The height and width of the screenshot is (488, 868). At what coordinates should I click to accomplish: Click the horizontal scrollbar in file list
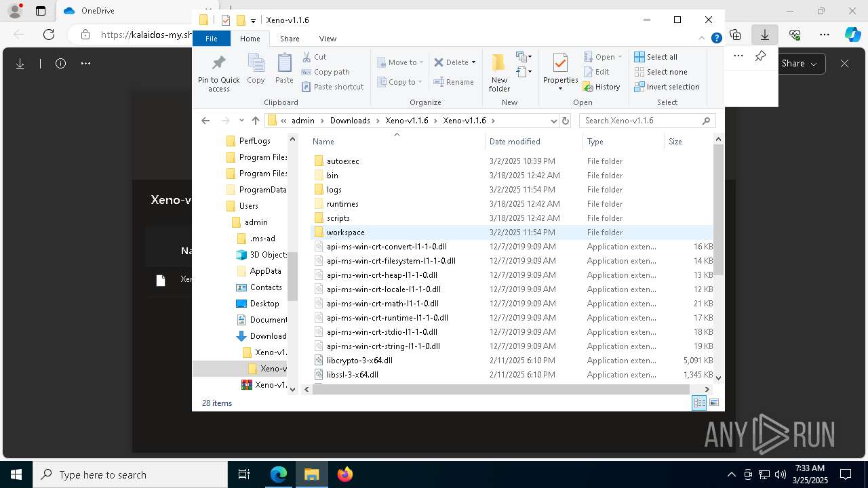click(501, 389)
